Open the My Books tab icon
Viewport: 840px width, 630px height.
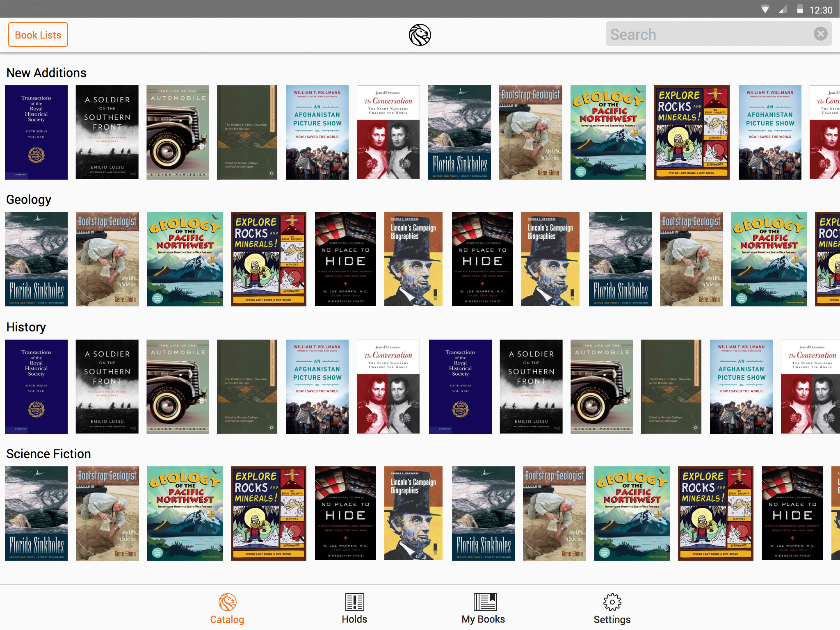point(484,602)
